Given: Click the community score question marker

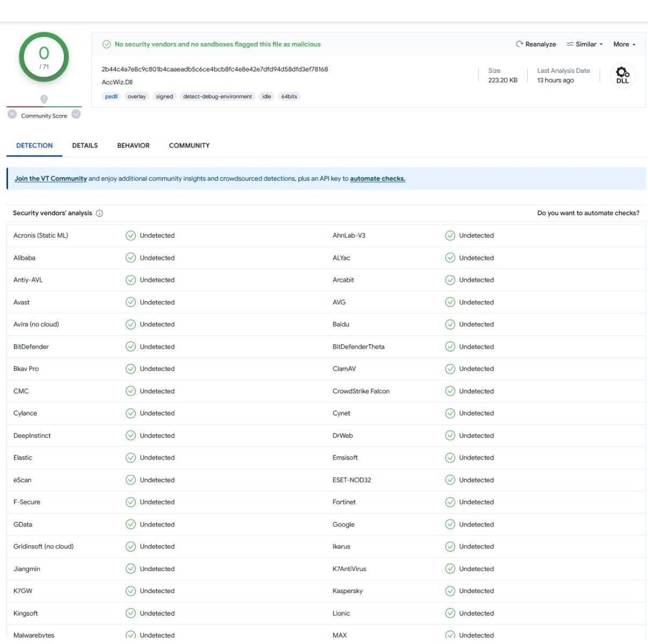Looking at the screenshot, I should point(44,99).
